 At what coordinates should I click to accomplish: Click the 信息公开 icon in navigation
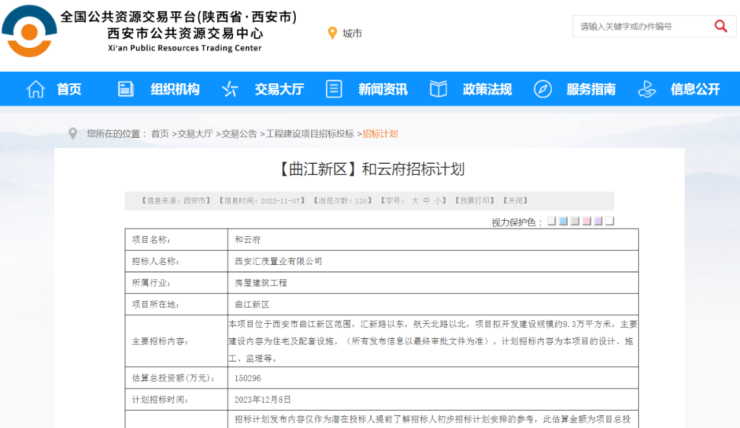[x=646, y=89]
